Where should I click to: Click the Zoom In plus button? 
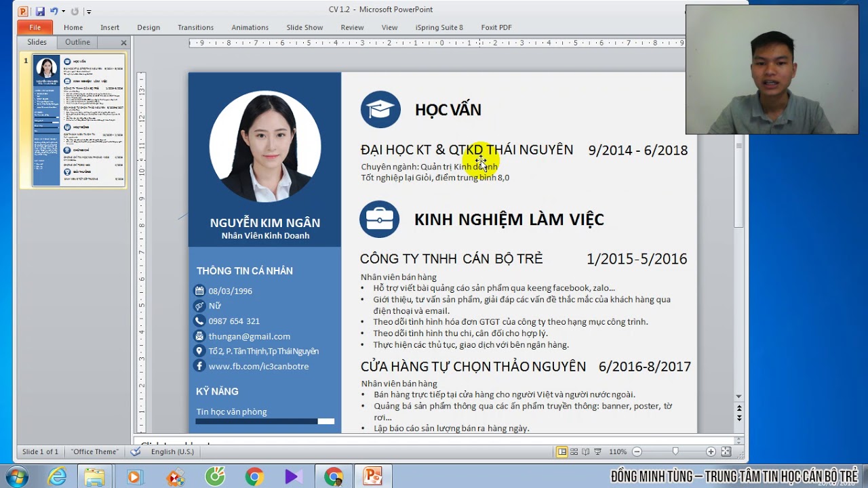711,451
